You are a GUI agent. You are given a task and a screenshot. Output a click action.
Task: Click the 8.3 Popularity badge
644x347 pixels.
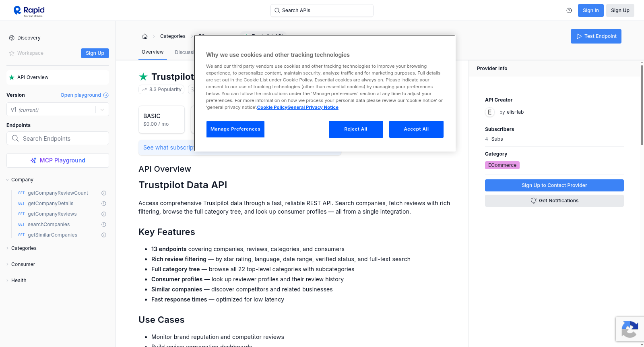(x=161, y=89)
